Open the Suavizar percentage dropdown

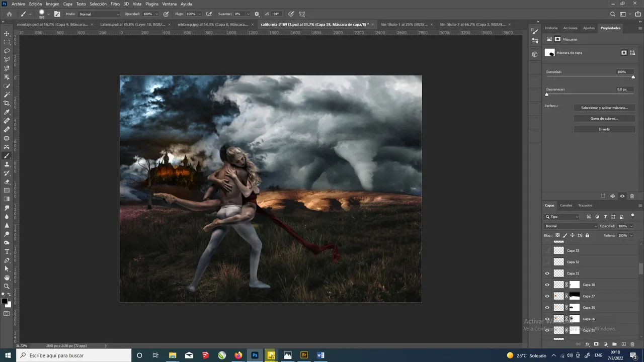coord(249,14)
